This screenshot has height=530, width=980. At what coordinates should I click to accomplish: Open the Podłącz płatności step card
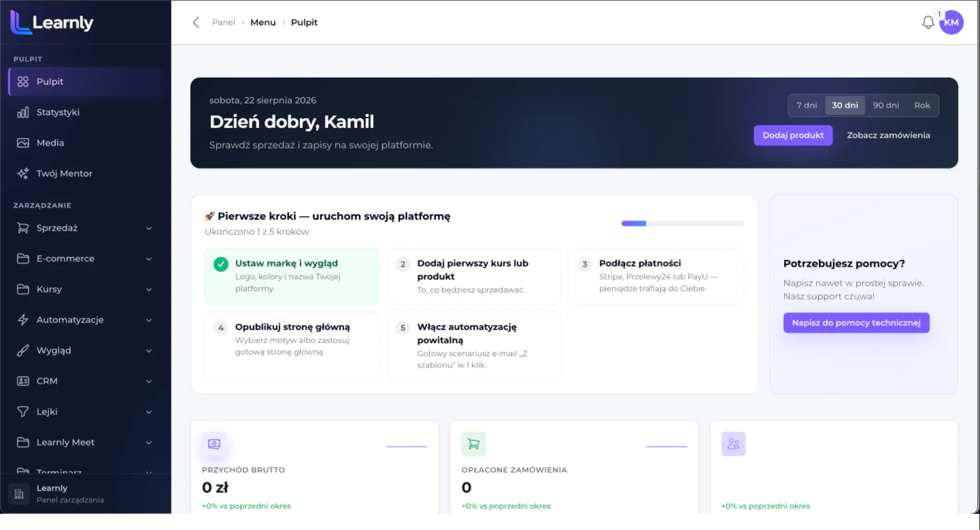coord(656,276)
